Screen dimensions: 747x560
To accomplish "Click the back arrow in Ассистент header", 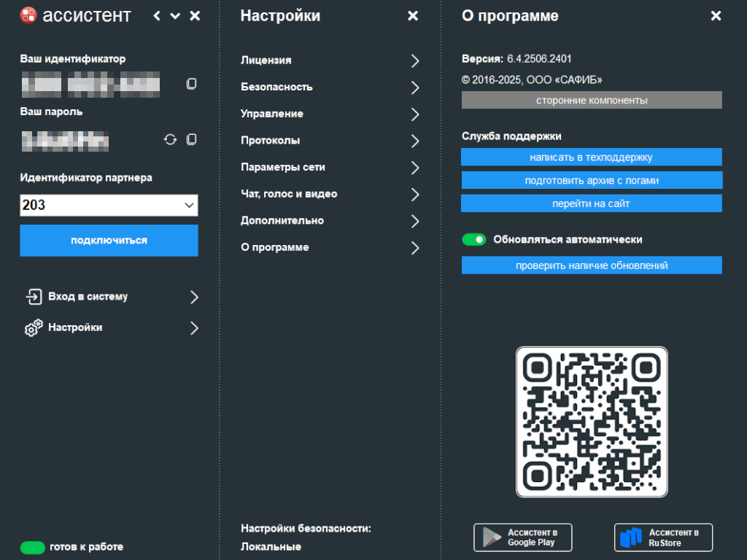I will click(x=157, y=16).
